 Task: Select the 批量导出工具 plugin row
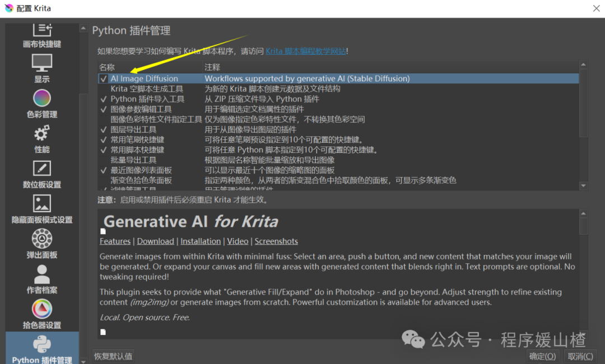[338, 160]
